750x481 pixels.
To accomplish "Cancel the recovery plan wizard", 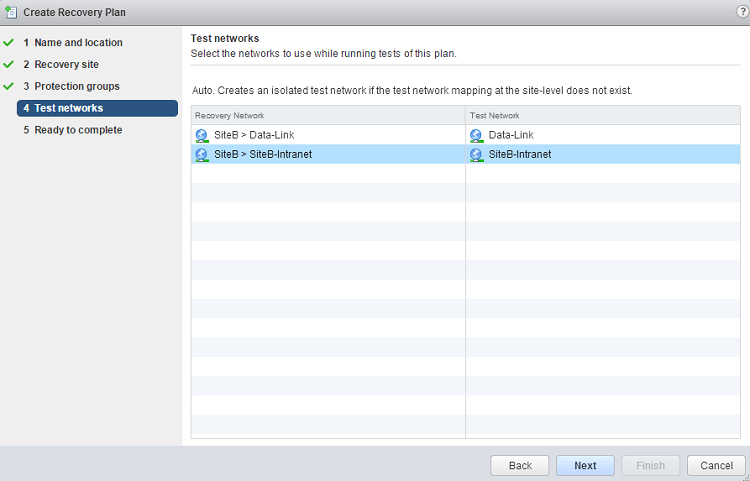I will 716,465.
